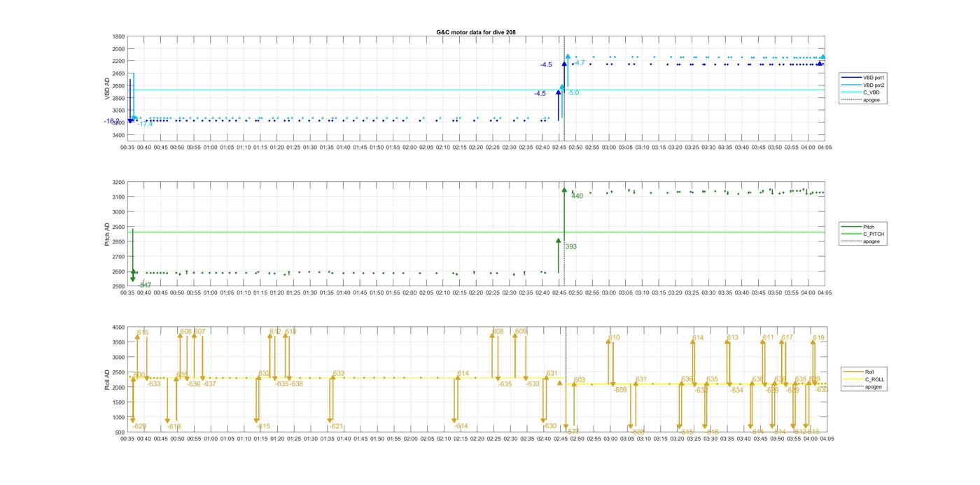Click the '440' pitch move label
The width and height of the screenshot is (980, 485).
[x=577, y=196]
